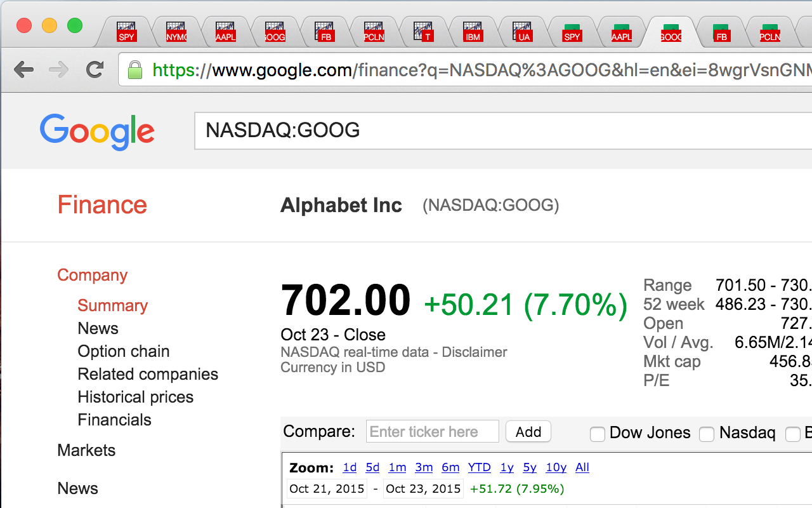
Task: Click the green padlock security icon
Action: pyautogui.click(x=134, y=69)
